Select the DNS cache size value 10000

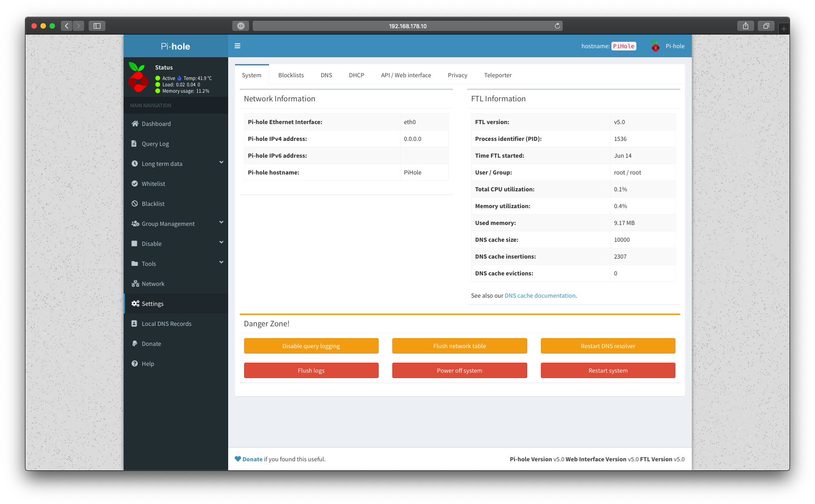[x=622, y=240]
